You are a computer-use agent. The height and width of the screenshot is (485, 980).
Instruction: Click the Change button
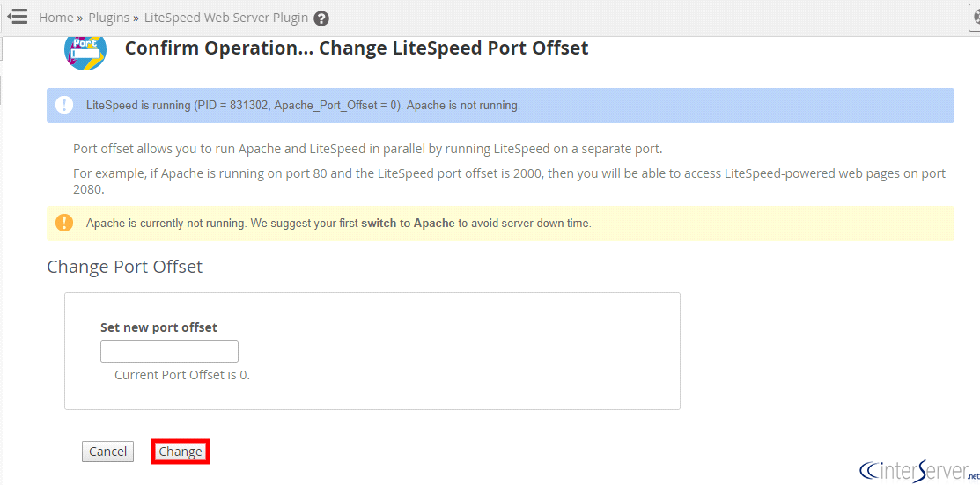(180, 452)
